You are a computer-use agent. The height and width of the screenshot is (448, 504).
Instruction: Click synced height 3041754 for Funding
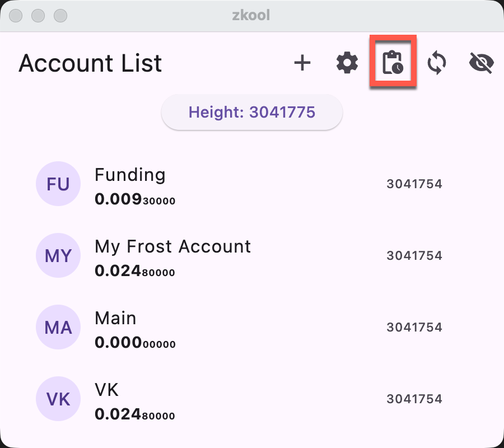click(x=414, y=184)
